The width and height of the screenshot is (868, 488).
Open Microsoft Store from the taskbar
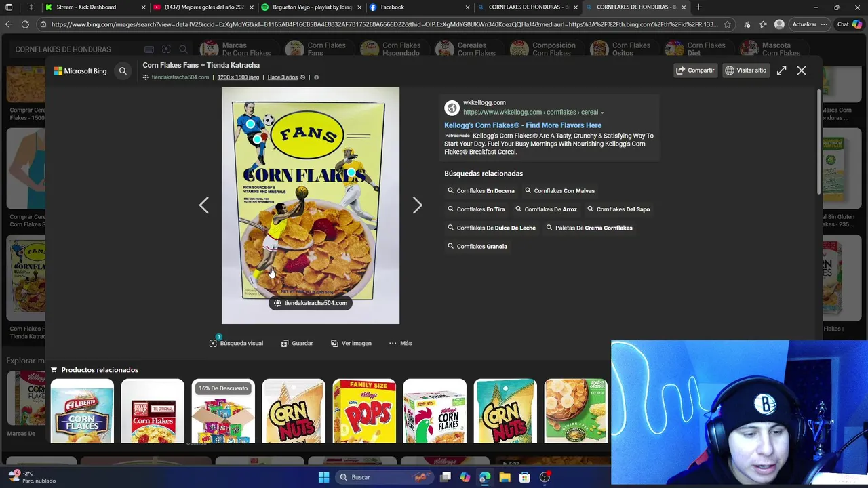[x=524, y=477]
